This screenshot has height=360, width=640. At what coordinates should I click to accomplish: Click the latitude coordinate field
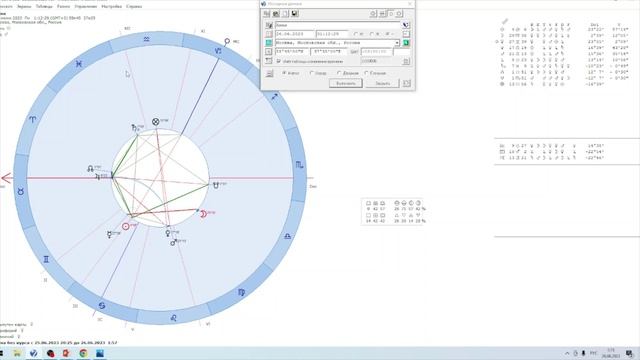click(x=292, y=52)
